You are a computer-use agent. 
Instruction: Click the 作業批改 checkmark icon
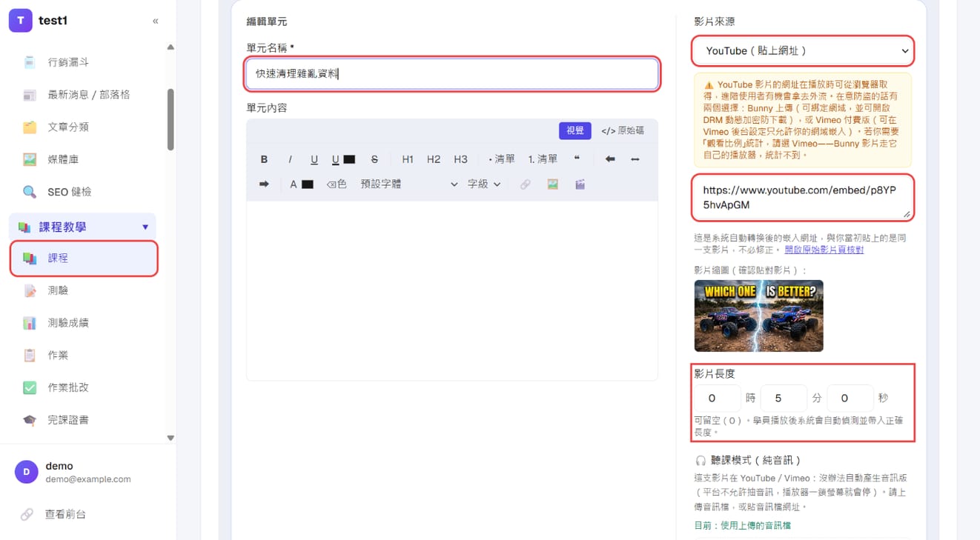tap(30, 387)
